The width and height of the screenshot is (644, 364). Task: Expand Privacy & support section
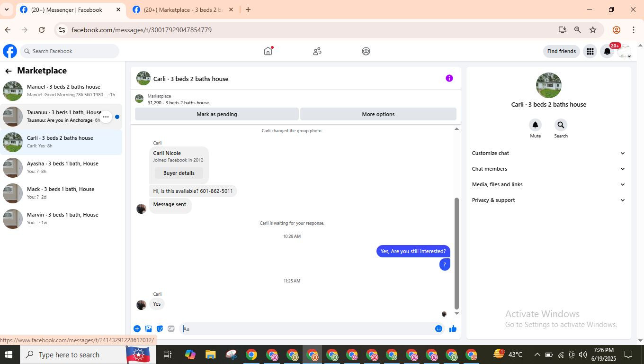[548, 200]
